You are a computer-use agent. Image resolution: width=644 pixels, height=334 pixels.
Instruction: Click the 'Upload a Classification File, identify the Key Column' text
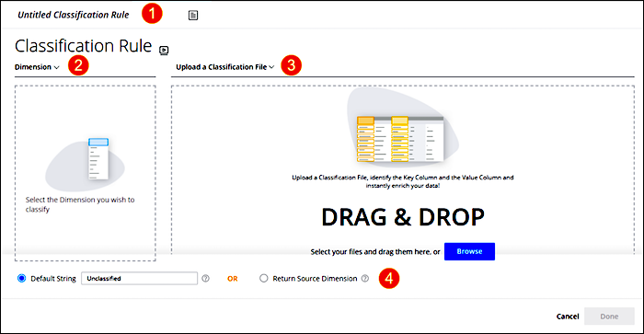403,181
